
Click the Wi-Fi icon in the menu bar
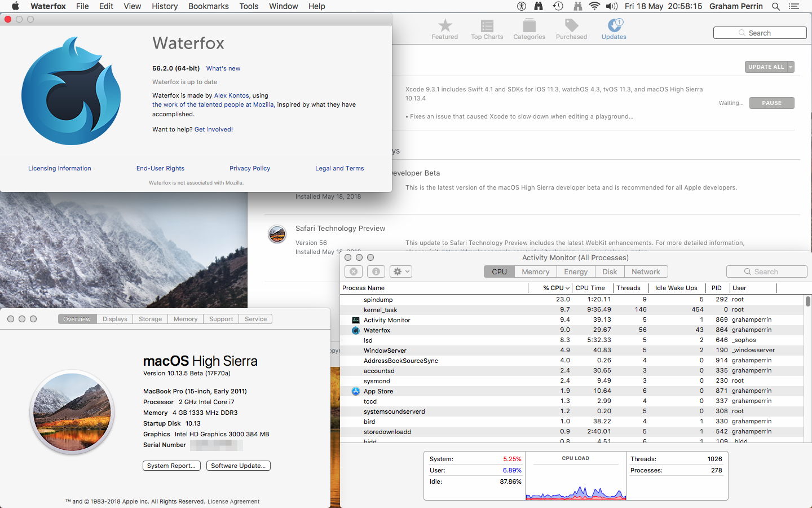594,6
